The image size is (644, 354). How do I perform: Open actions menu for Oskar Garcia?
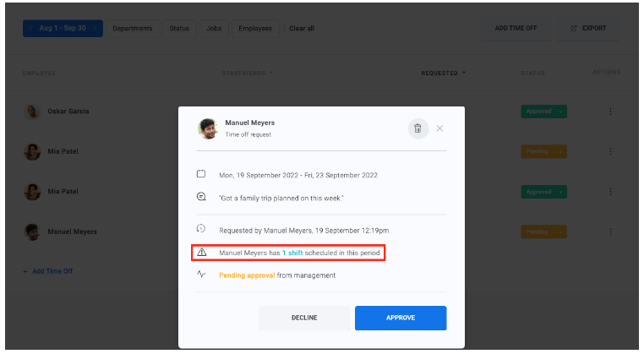(x=610, y=112)
